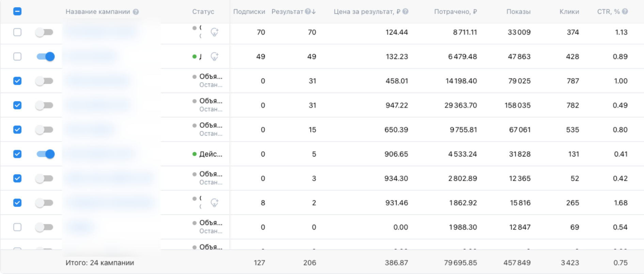This screenshot has width=644, height=274.
Task: Click the total 386.87 price value
Action: click(x=396, y=263)
